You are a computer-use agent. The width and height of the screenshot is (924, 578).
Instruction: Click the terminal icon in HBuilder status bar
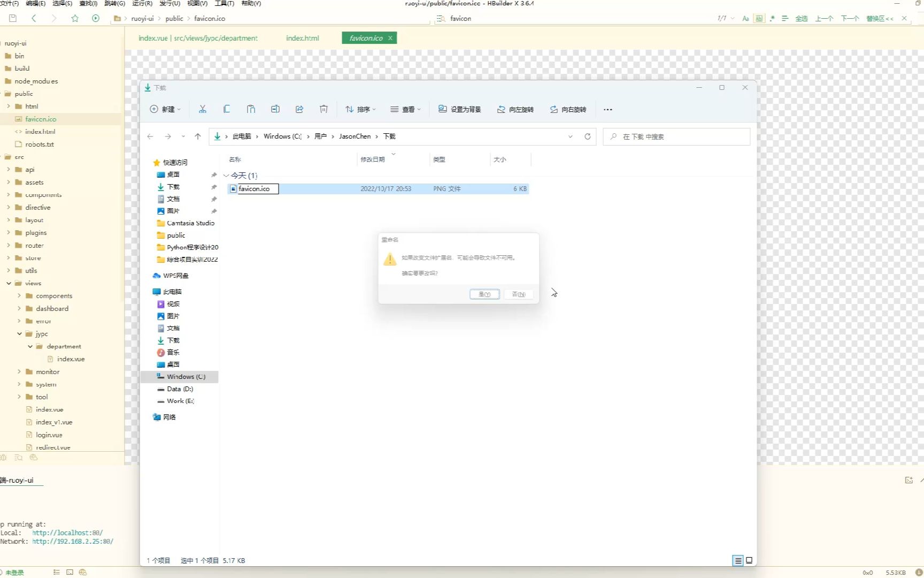coord(70,572)
